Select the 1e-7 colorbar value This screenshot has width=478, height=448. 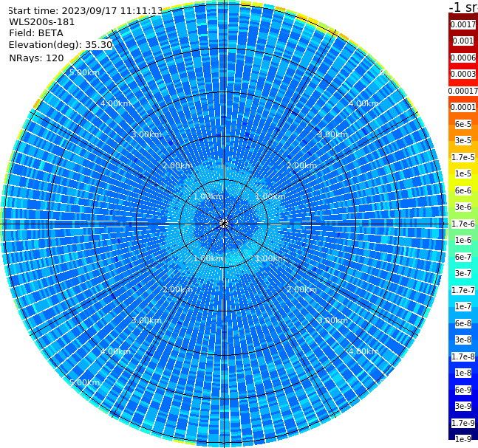pyautogui.click(x=463, y=306)
